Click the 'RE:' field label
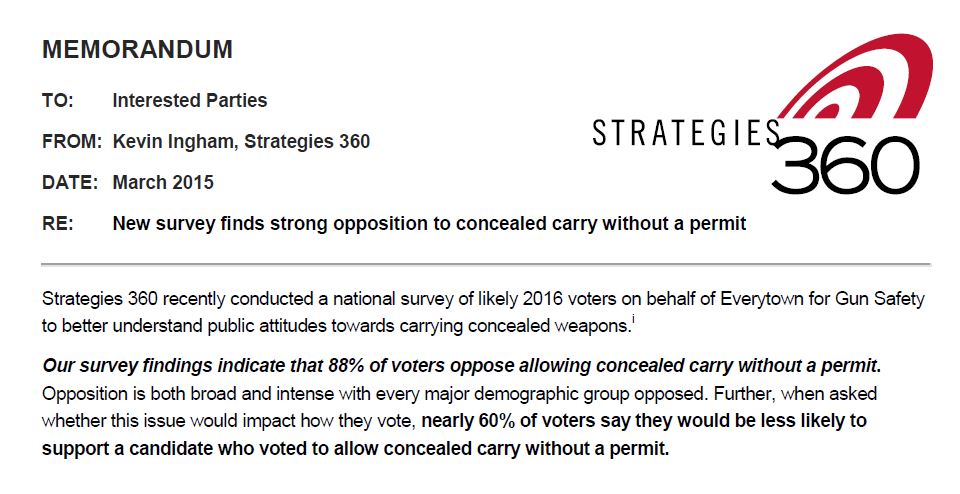This screenshot has width=960, height=494. tap(58, 224)
